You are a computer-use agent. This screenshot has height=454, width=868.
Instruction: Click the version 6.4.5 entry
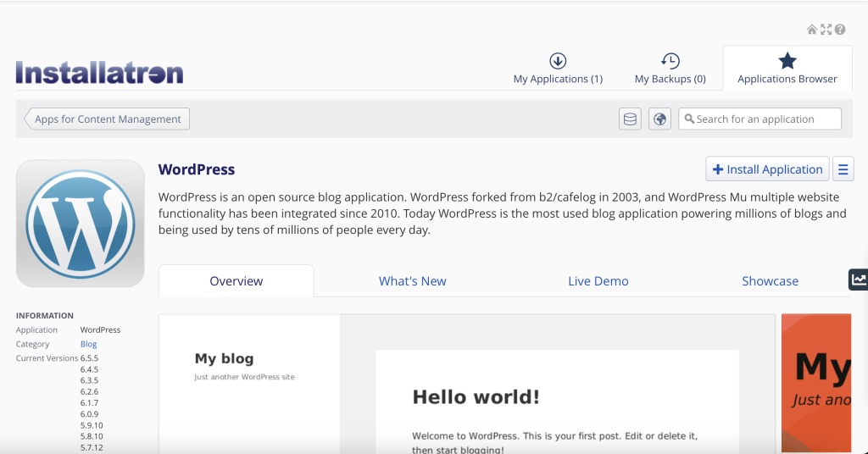coord(89,369)
